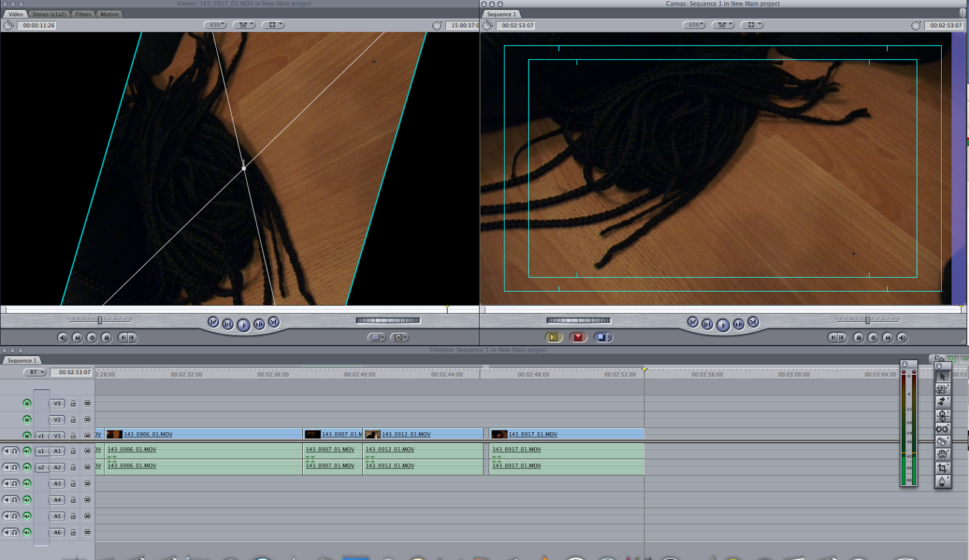Select the Slip tool

coord(942,428)
